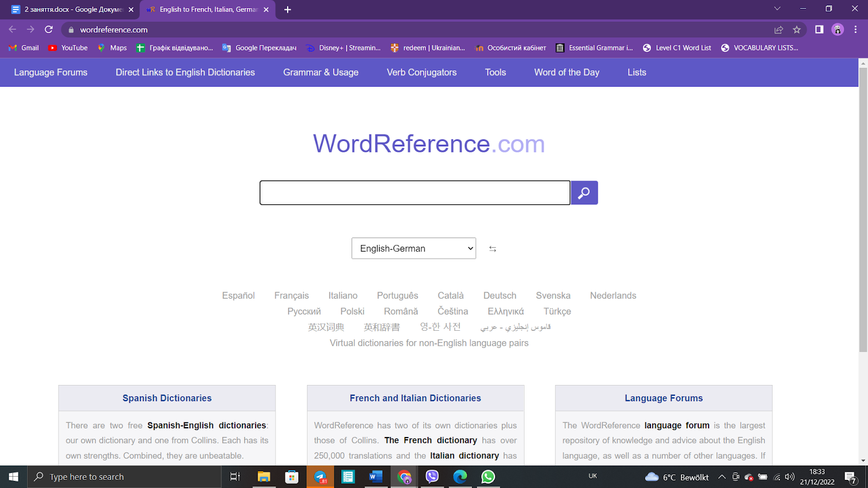Image resolution: width=868 pixels, height=488 pixels.
Task: Share this page icon in address bar
Action: 778,30
